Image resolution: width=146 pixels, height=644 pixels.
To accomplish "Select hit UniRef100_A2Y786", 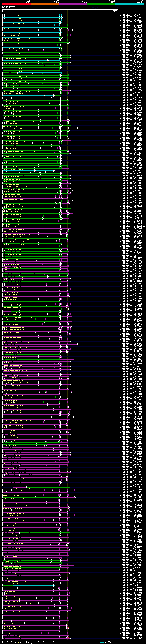I will click(x=131, y=216).
